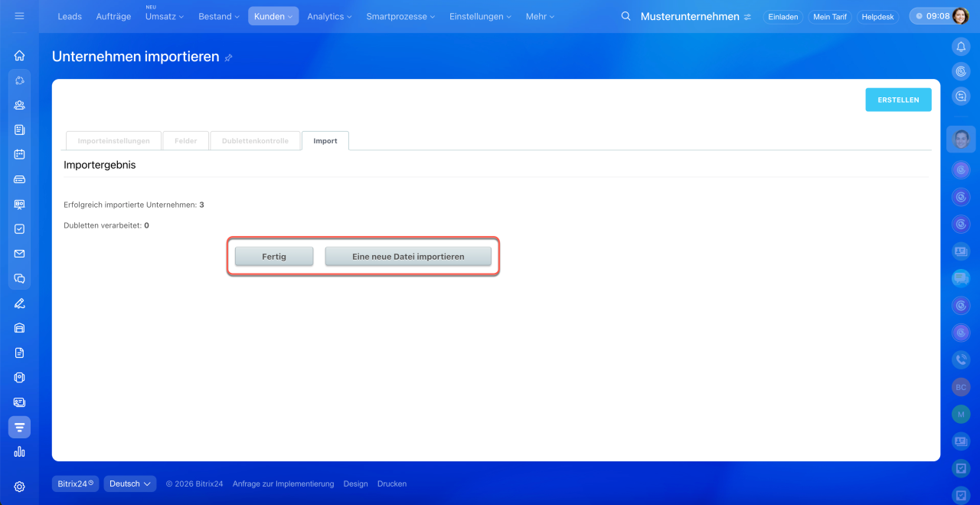Open the home icon in left sidebar
Image resolution: width=980 pixels, height=505 pixels.
[19, 55]
